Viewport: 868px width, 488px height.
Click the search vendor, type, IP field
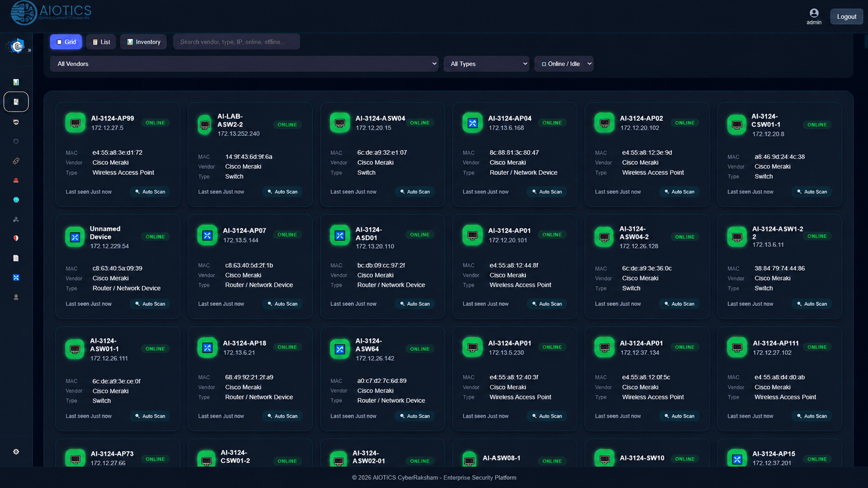pyautogui.click(x=237, y=42)
